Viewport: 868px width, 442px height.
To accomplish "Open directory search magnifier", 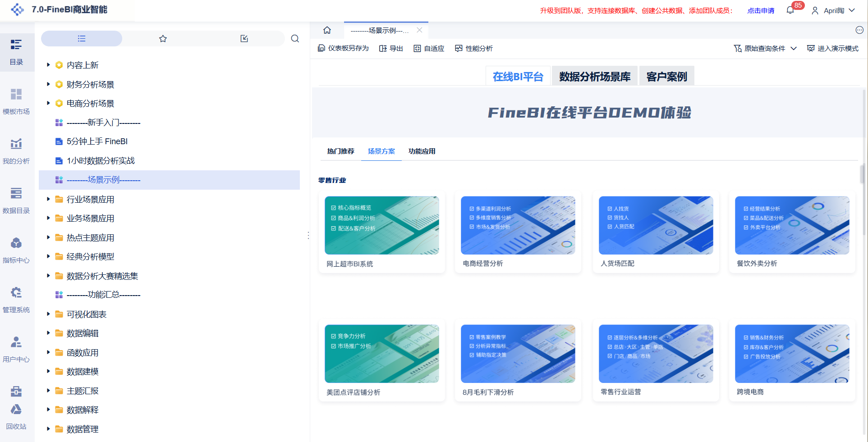I will (x=295, y=39).
